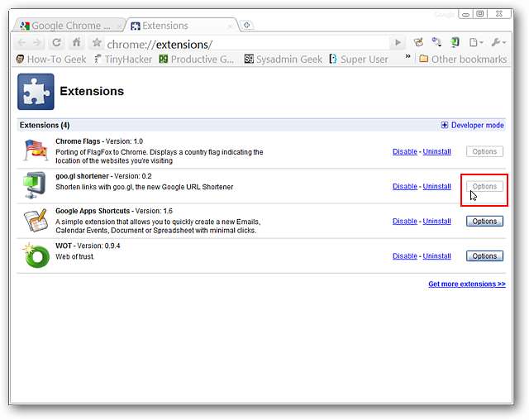This screenshot has width=529, height=420.
Task: Click the Reload page button
Action: (x=57, y=43)
